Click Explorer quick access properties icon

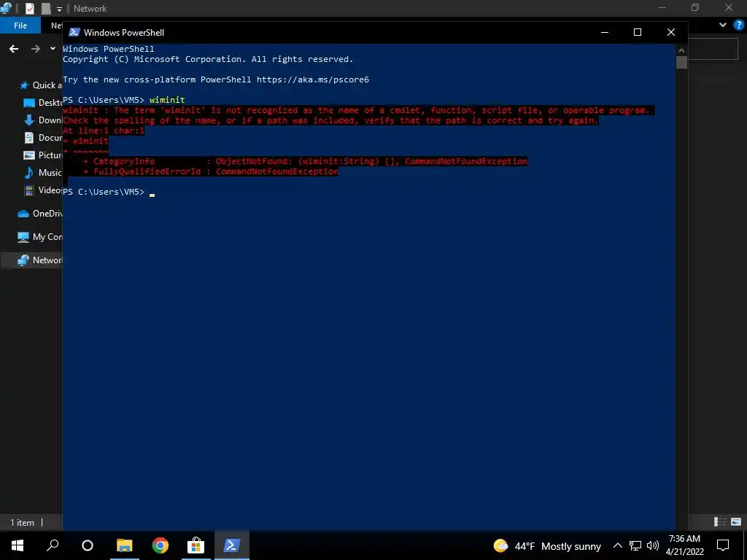tap(29, 8)
